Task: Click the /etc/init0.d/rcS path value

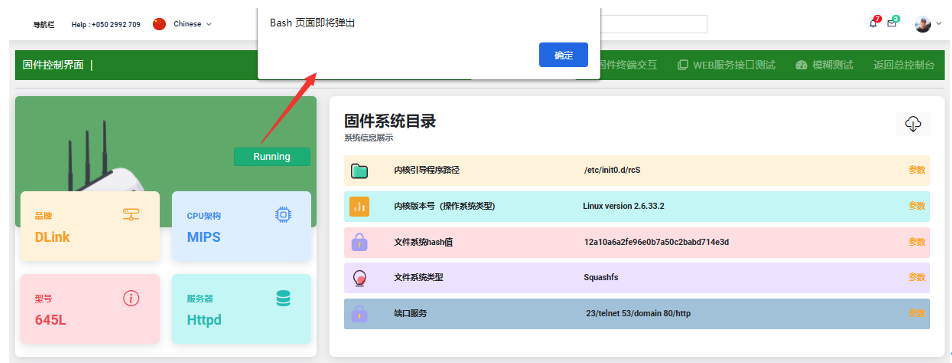Action: click(x=612, y=170)
